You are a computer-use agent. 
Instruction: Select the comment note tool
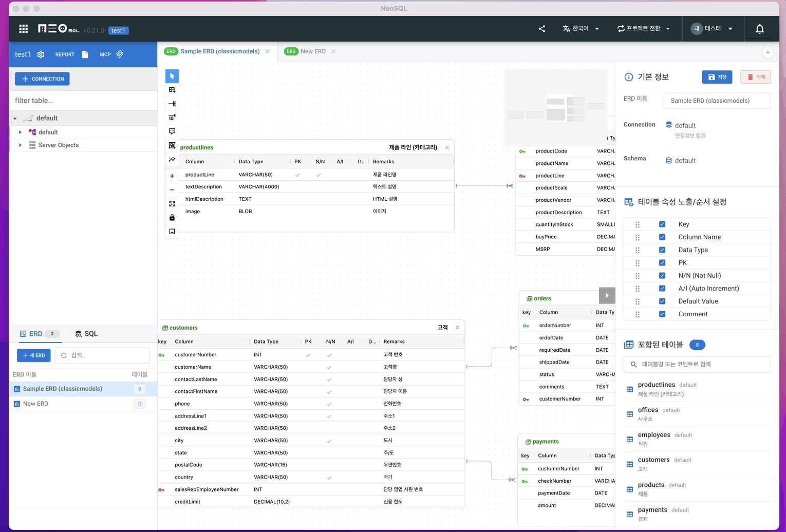click(172, 131)
